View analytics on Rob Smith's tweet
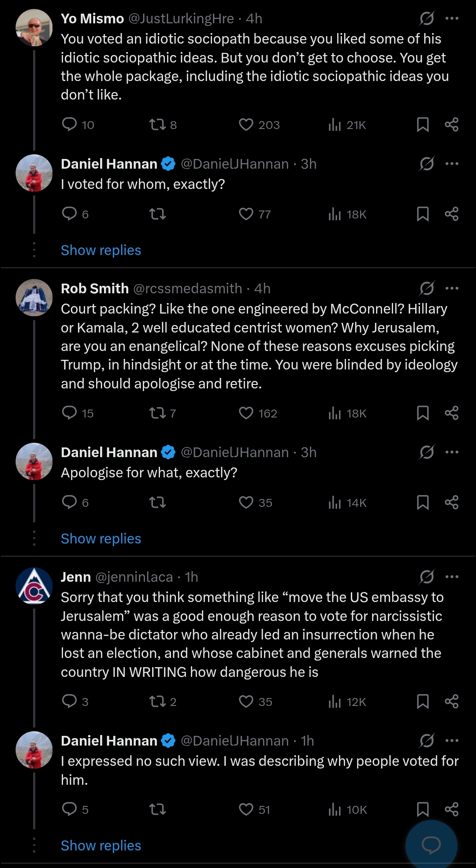Image resolution: width=476 pixels, height=868 pixels. 335,413
